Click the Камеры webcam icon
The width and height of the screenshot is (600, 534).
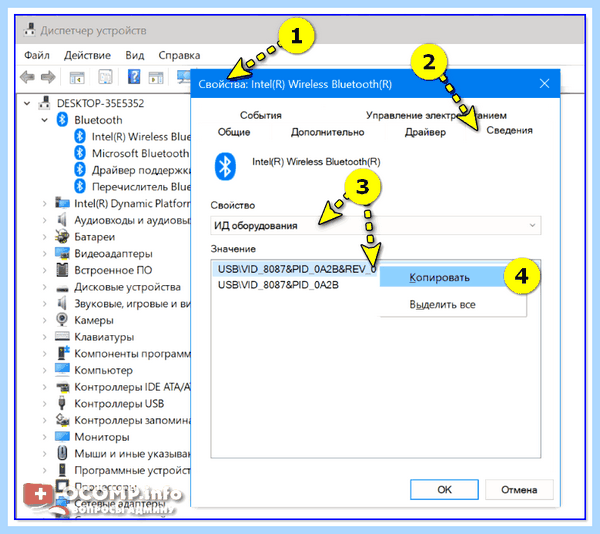(x=62, y=319)
